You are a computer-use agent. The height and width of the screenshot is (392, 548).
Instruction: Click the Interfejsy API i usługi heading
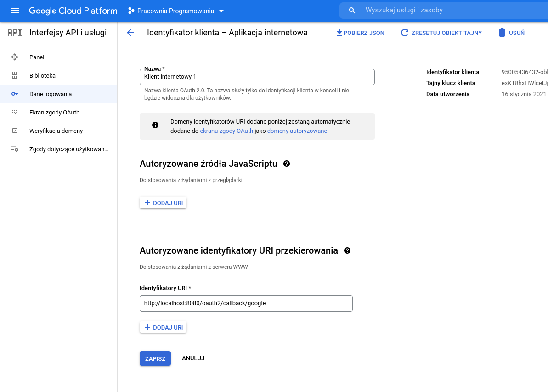click(x=68, y=33)
